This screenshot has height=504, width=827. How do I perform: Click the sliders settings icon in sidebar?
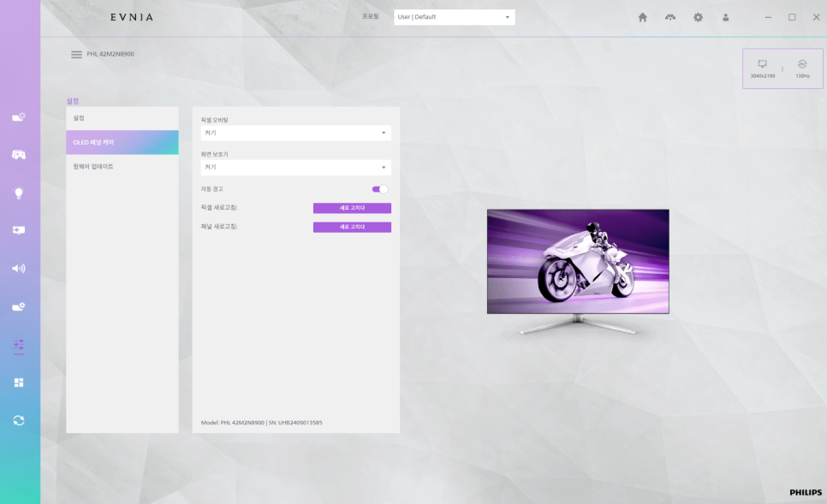[x=19, y=345]
